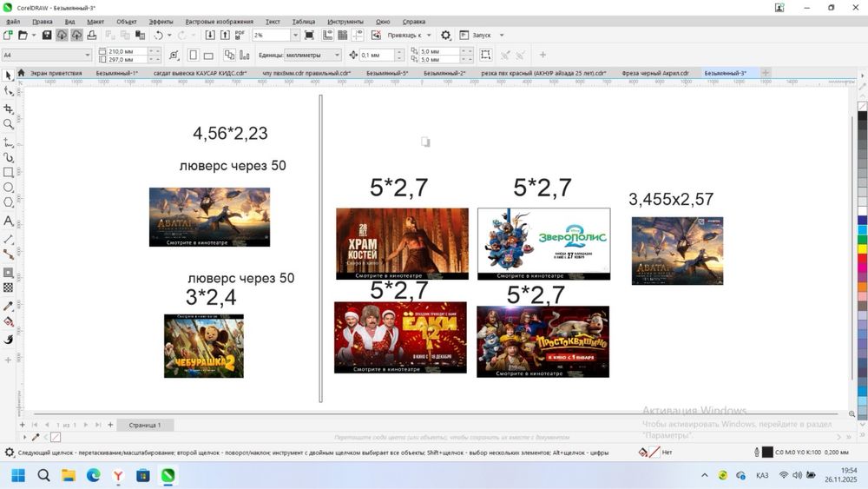This screenshot has height=489, width=868.
Task: Open the Эффекты menu
Action: click(161, 22)
